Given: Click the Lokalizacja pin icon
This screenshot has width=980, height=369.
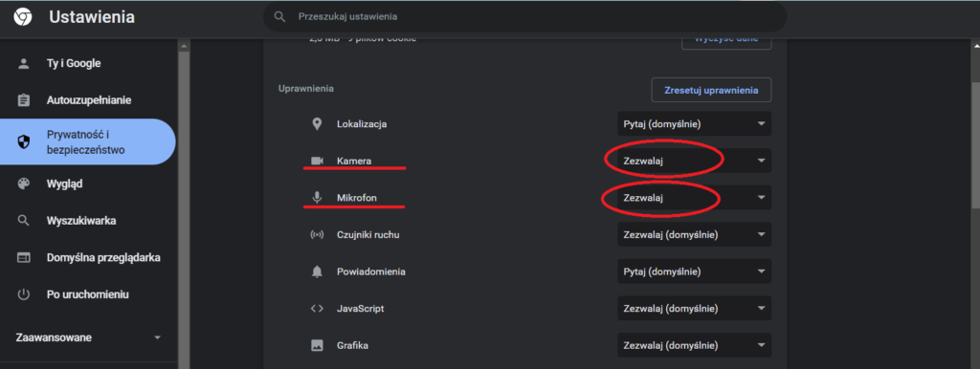Looking at the screenshot, I should (317, 123).
